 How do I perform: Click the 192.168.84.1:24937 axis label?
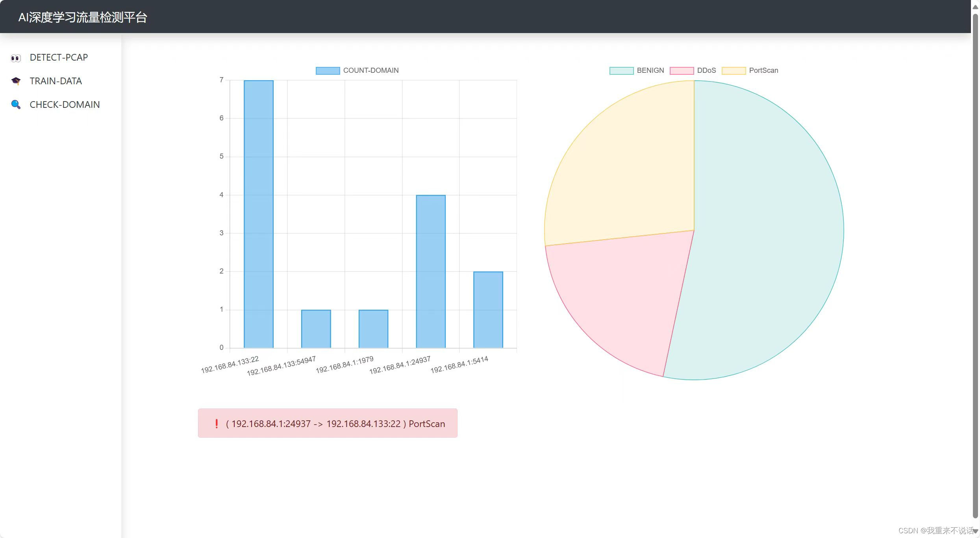(400, 365)
